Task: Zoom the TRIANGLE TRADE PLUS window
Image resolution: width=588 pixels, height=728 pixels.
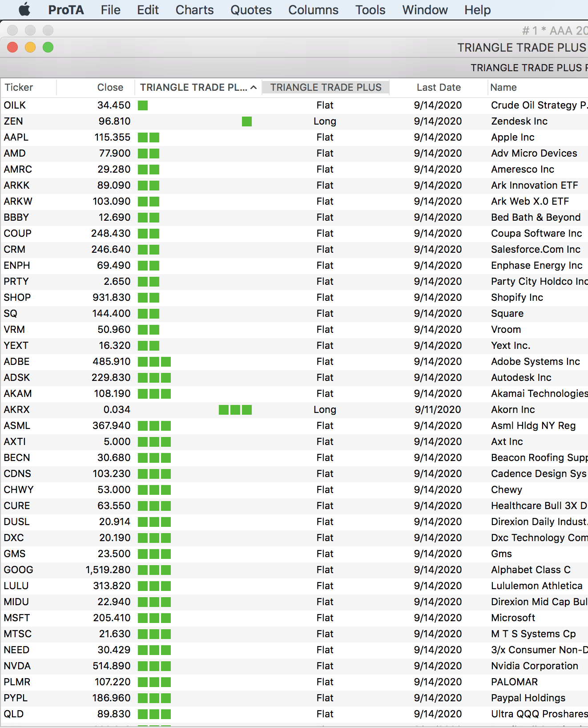Action: pos(48,47)
